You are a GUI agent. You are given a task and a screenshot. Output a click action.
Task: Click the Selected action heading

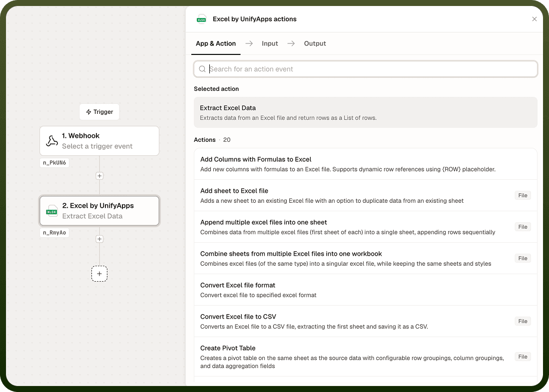(x=216, y=89)
